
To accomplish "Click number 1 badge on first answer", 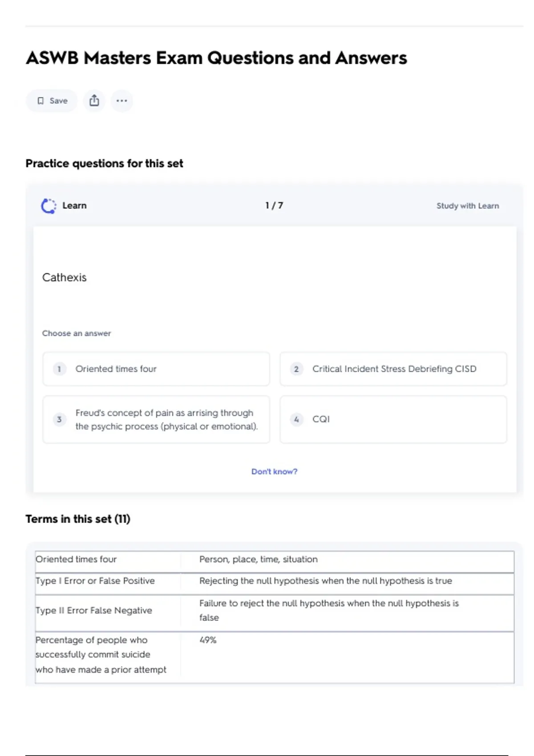I will (x=59, y=369).
